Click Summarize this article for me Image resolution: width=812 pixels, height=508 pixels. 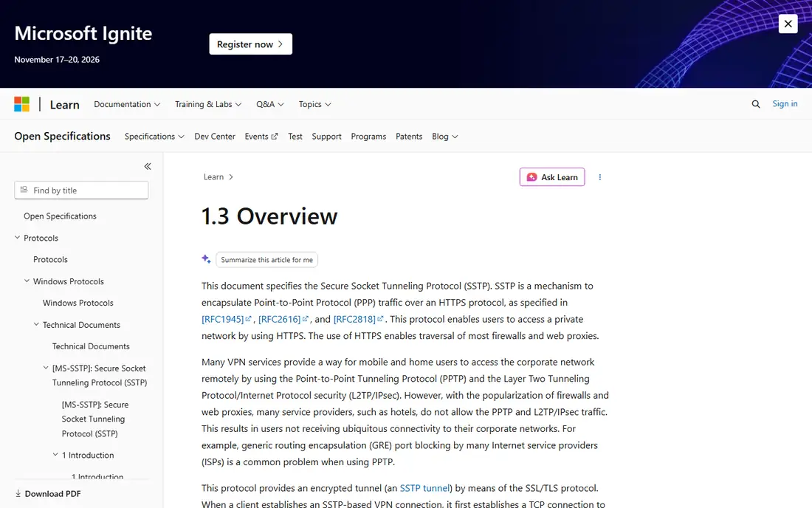tap(266, 259)
